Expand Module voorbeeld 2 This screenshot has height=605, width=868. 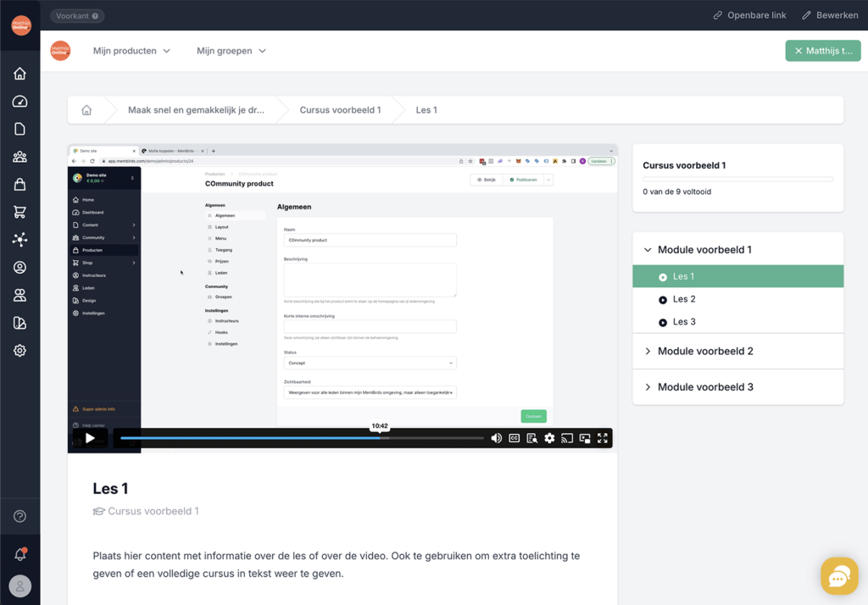(704, 351)
